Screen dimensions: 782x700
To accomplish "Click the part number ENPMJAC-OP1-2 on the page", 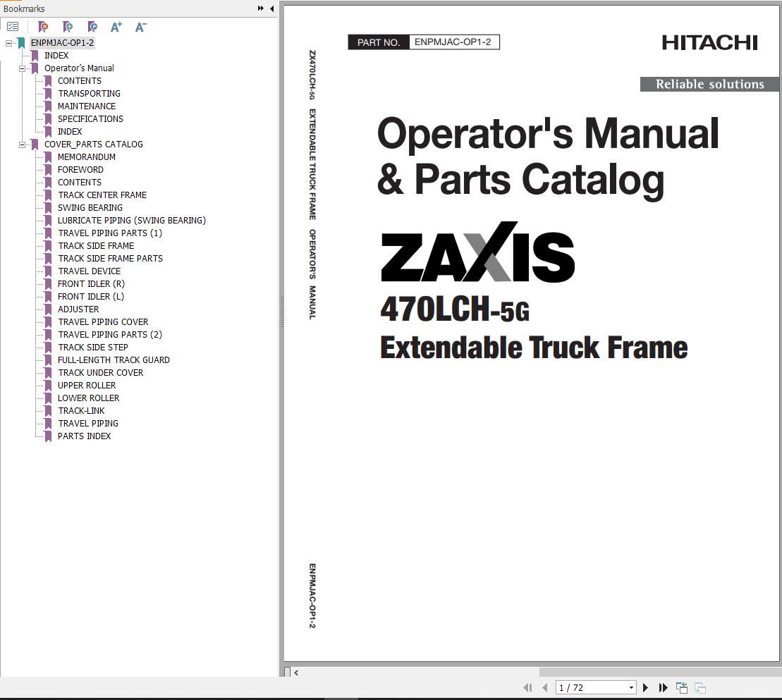I will (x=453, y=42).
